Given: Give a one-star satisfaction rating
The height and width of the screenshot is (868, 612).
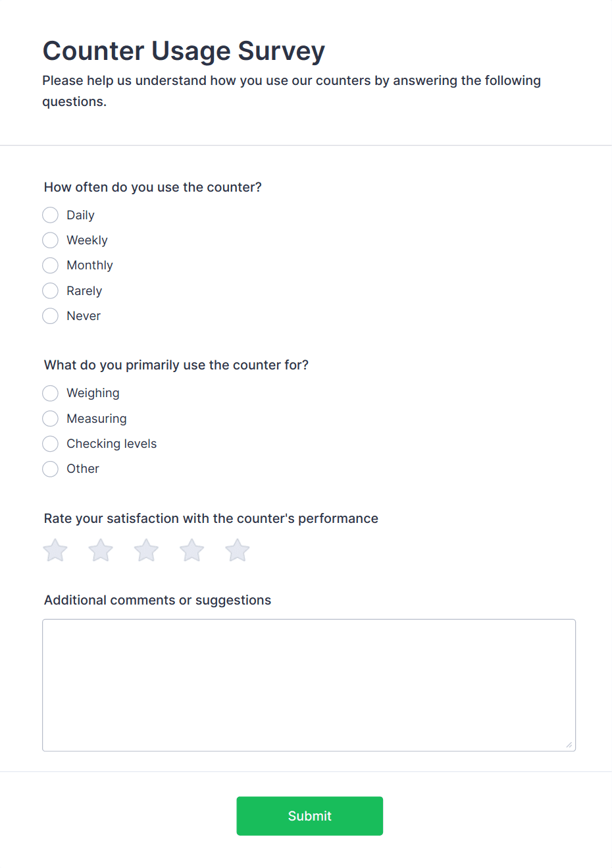Looking at the screenshot, I should click(x=55, y=550).
